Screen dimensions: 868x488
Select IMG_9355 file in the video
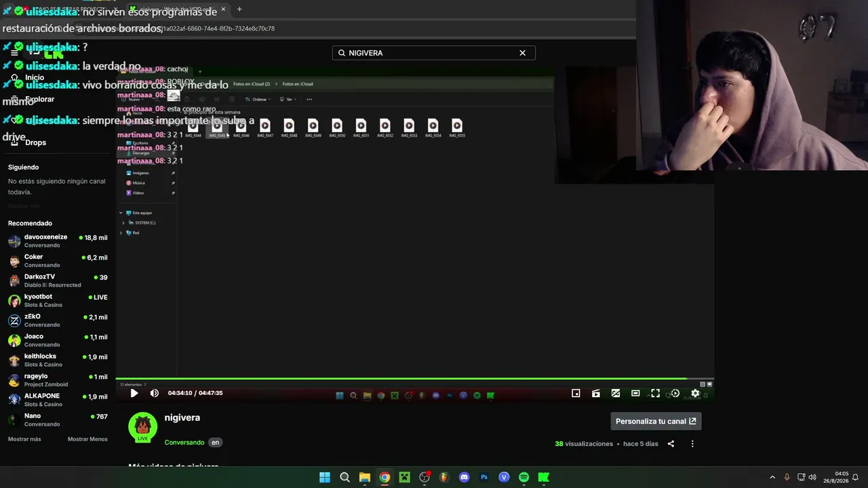click(457, 128)
